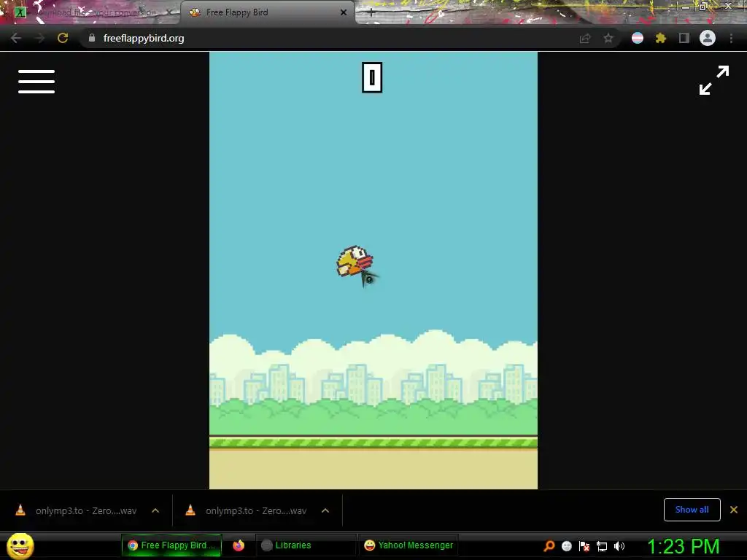The height and width of the screenshot is (560, 747).
Task: Open Yahoo! Messenger from the taskbar
Action: coord(409,545)
